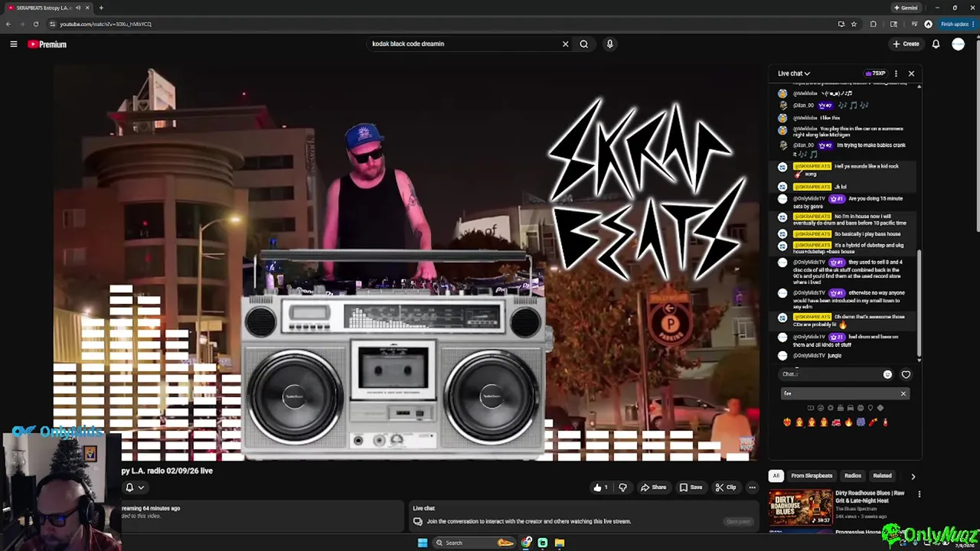980x551 pixels.
Task: Run search with magnifier button
Action: [x=583, y=44]
